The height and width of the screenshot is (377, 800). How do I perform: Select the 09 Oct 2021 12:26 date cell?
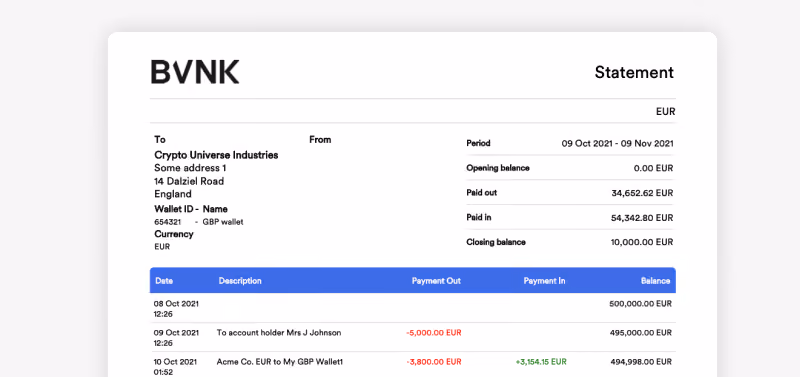[x=177, y=338]
